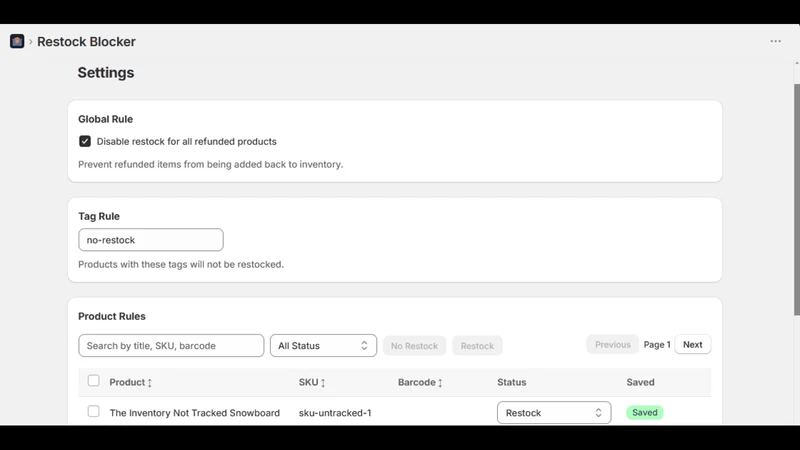Open the three-dot more options menu
Screen dimensions: 800x450
(776, 41)
